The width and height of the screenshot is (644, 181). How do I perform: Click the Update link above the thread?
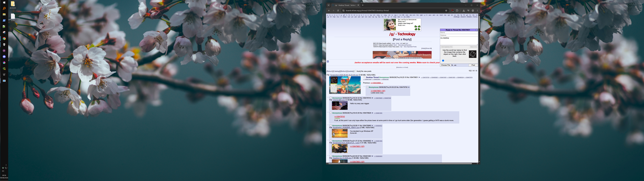(x=350, y=71)
